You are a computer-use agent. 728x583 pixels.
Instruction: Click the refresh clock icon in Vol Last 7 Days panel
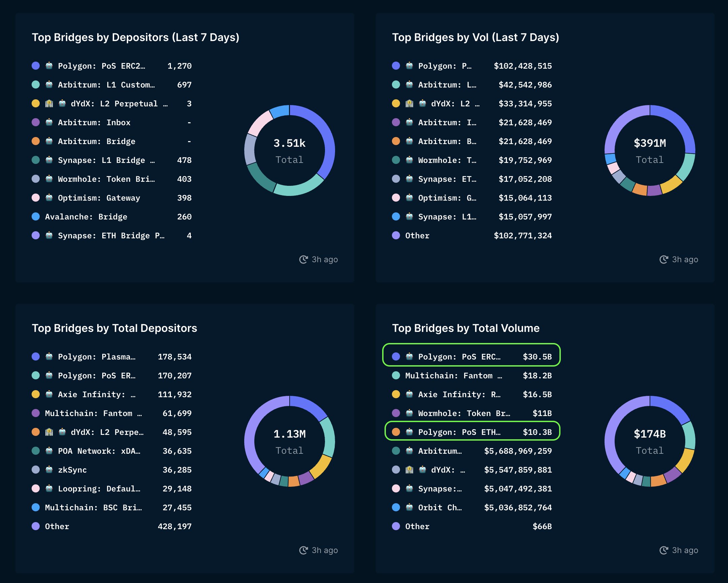pos(663,260)
